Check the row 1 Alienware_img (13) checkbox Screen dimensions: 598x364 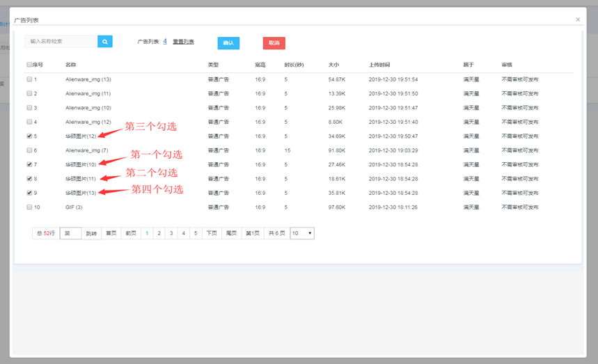(29, 79)
